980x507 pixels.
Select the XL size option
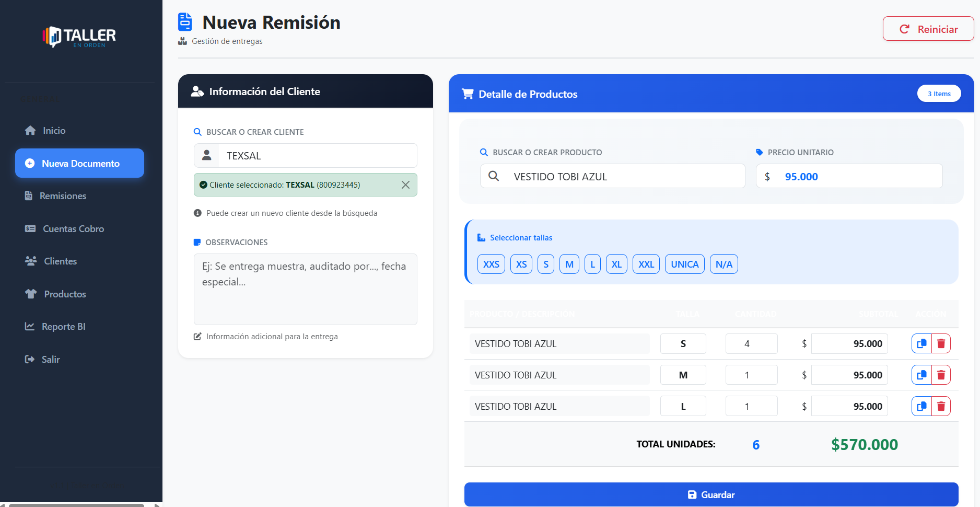point(616,264)
